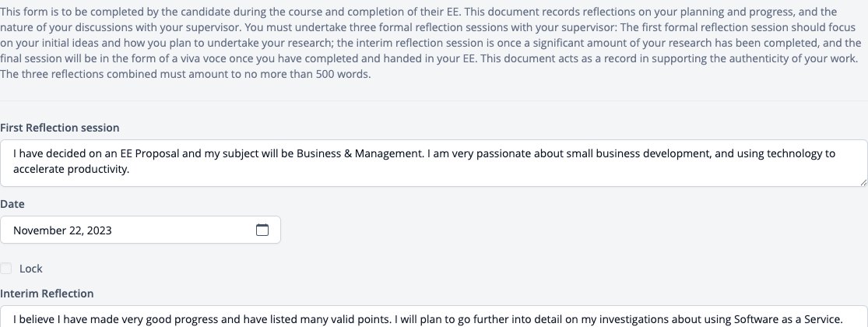Tick the Lock checkbox
868x327 pixels.
(x=6, y=269)
